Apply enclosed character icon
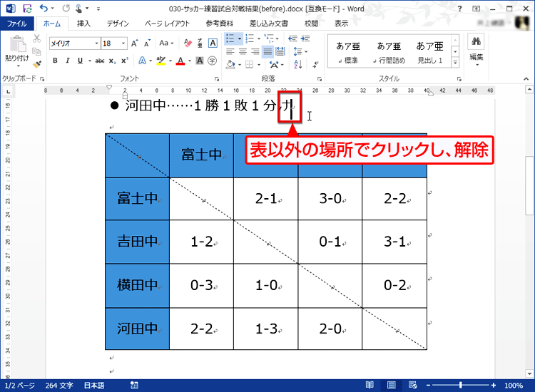This screenshot has width=535, height=392. coord(213,61)
